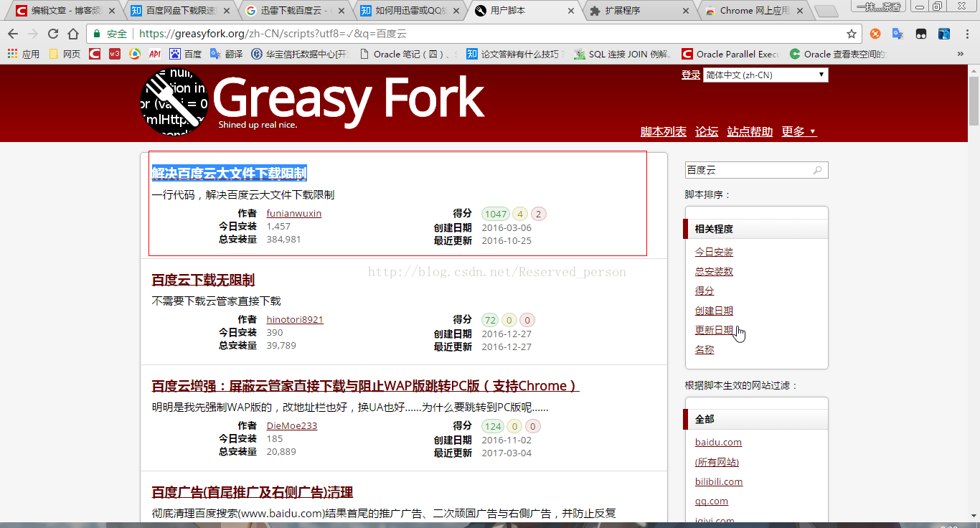The width and height of the screenshot is (980, 528).
Task: Sort scripts by 名称
Action: click(705, 349)
